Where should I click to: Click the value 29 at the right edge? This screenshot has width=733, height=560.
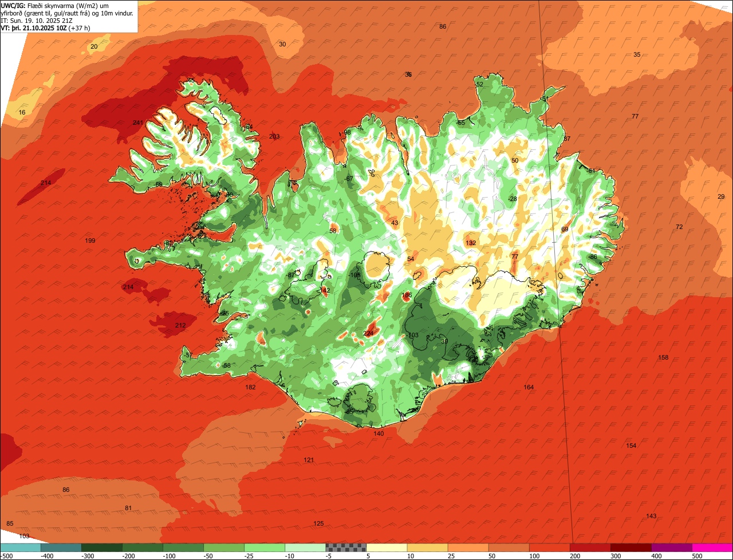721,196
